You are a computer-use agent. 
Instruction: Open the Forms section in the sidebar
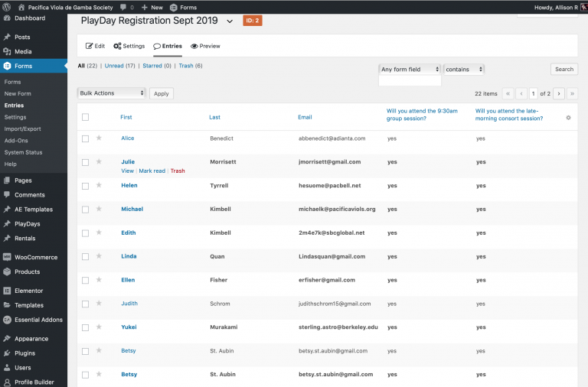pos(34,66)
